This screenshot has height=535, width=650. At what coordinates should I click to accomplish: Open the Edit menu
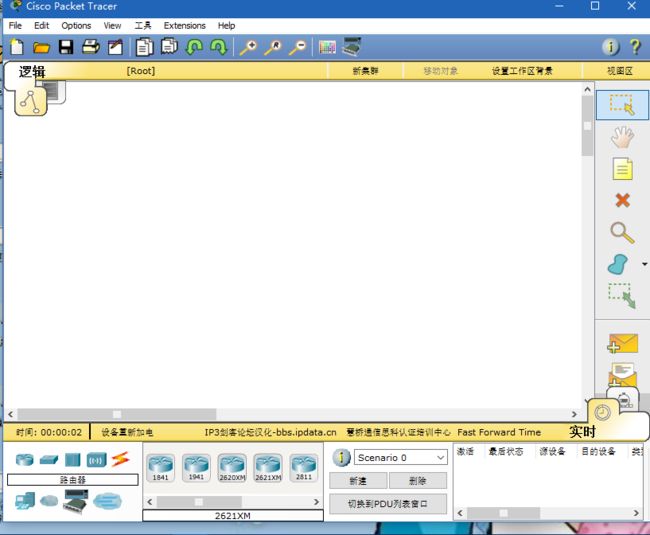click(41, 26)
